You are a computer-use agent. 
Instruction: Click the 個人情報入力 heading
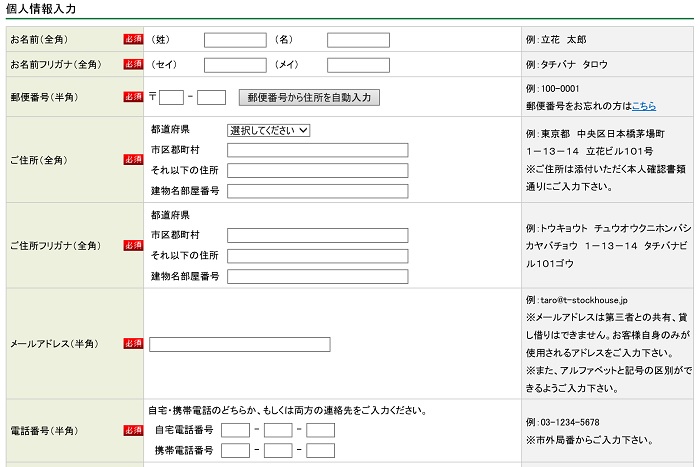41,9
